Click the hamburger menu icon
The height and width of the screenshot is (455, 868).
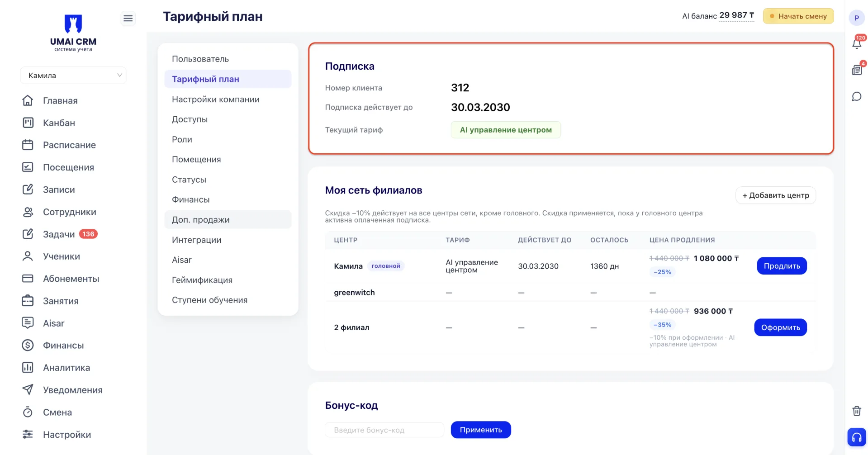[x=128, y=18]
